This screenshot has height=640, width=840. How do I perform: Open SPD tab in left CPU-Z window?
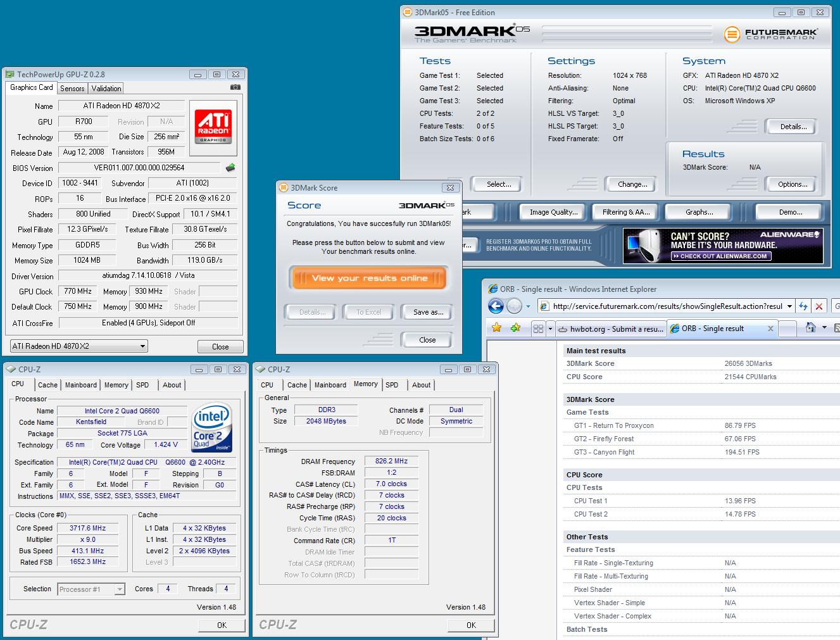tap(142, 385)
